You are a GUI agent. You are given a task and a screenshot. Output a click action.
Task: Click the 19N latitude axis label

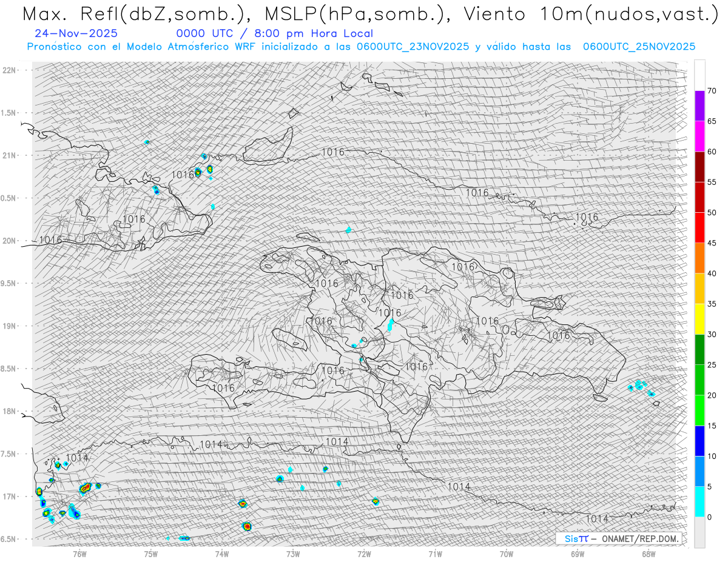[8, 326]
